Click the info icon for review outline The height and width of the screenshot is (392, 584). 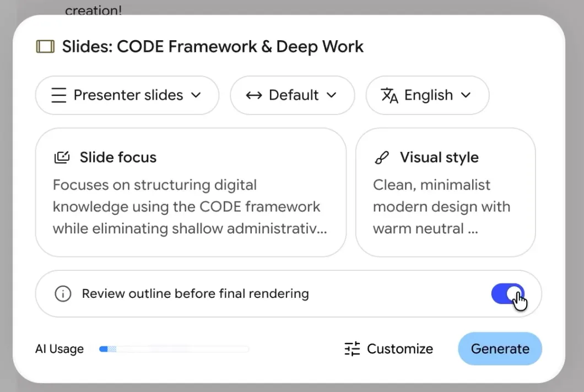point(63,293)
